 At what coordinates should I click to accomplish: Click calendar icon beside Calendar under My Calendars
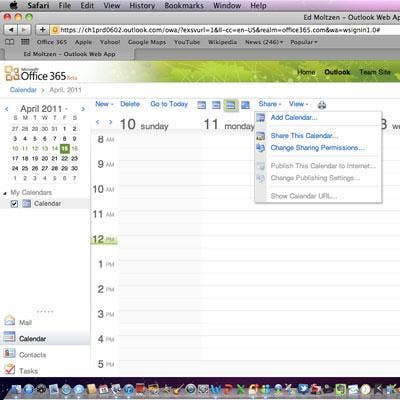(x=27, y=203)
